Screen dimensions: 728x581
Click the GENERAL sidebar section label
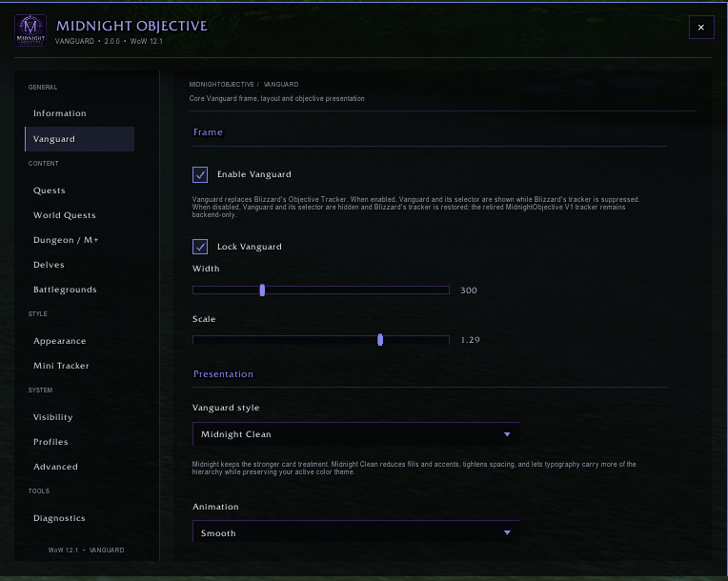(43, 88)
